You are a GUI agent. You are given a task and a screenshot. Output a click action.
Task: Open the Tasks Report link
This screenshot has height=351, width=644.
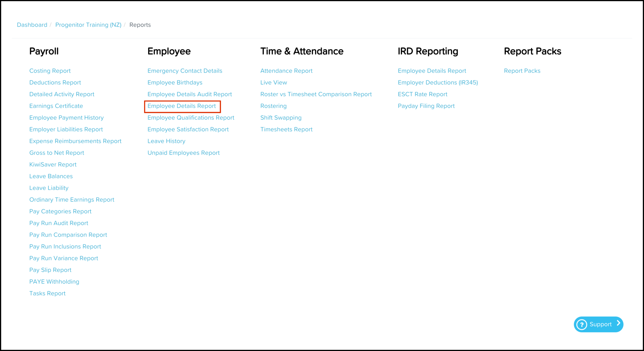[x=47, y=293]
